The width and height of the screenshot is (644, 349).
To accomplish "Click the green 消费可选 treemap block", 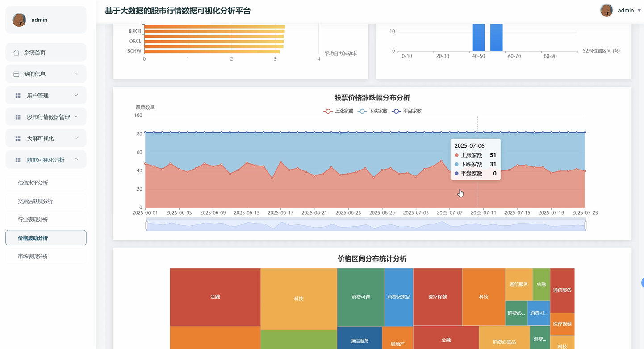I will (360, 297).
